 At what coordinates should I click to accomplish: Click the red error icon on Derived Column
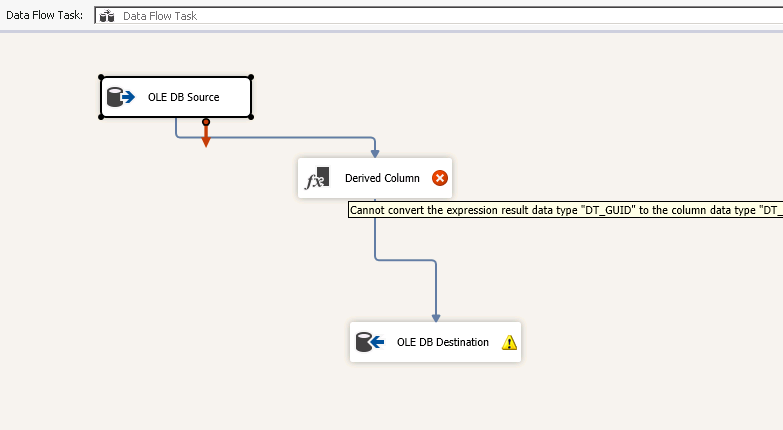[x=440, y=178]
